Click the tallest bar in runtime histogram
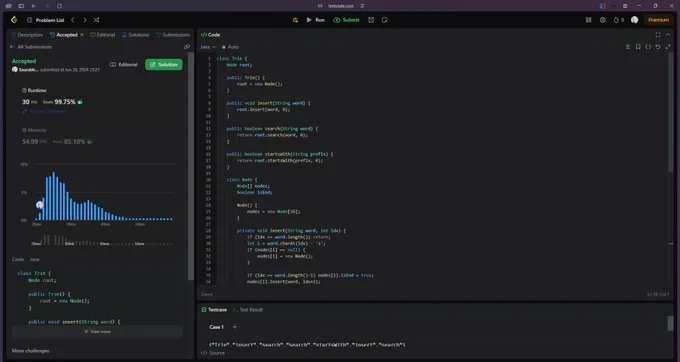This screenshot has width=680, height=362. coord(54,196)
